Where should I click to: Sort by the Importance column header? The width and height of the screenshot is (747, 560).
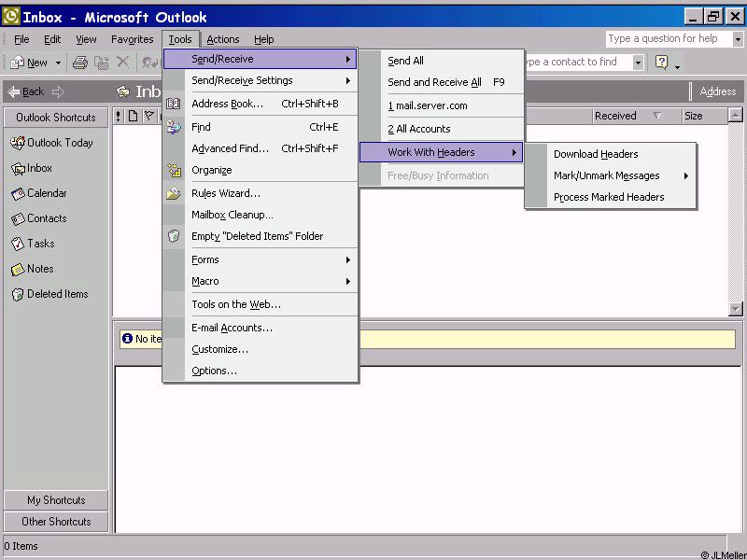click(x=119, y=116)
